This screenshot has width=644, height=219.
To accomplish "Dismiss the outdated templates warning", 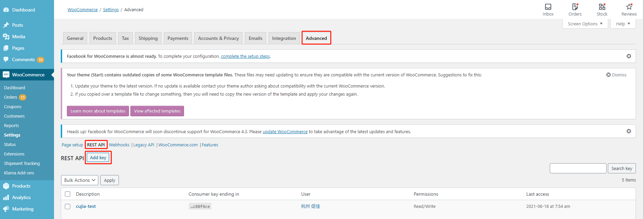I will 616,75.
